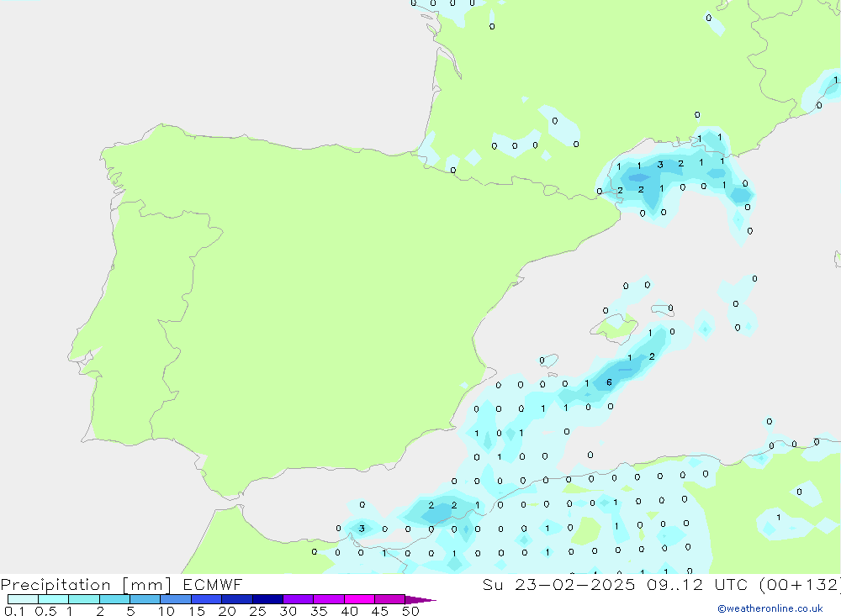Select the 'Su 23-02-2025' date text
The height and width of the screenshot is (616, 841).
(x=558, y=585)
